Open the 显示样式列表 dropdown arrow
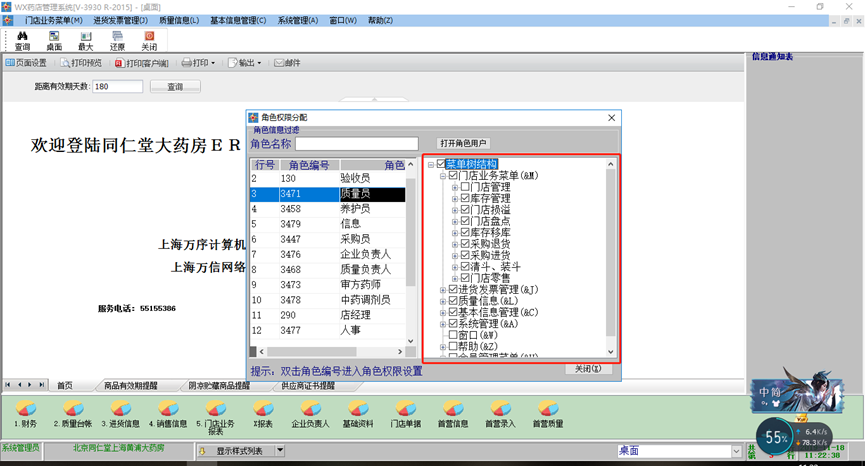 coord(280,451)
